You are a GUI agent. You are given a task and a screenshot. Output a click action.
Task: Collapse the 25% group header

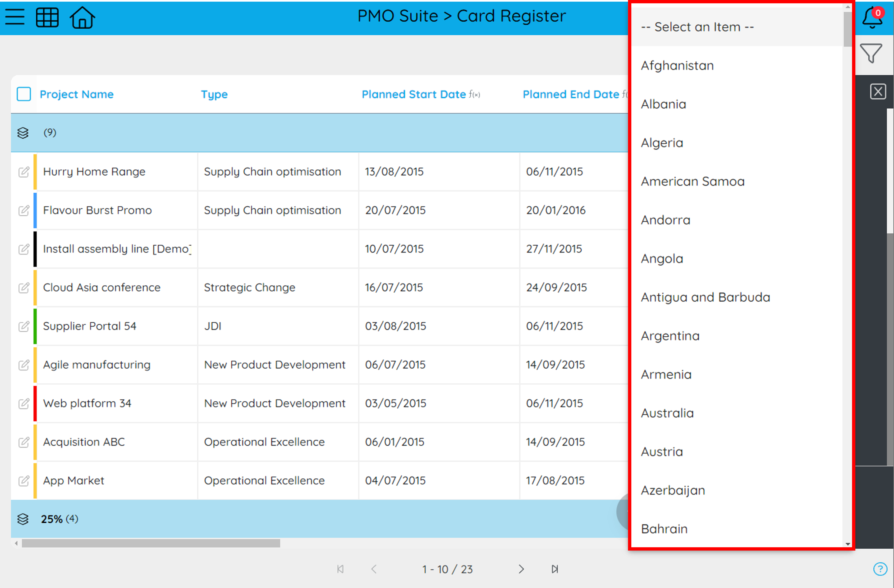click(23, 519)
